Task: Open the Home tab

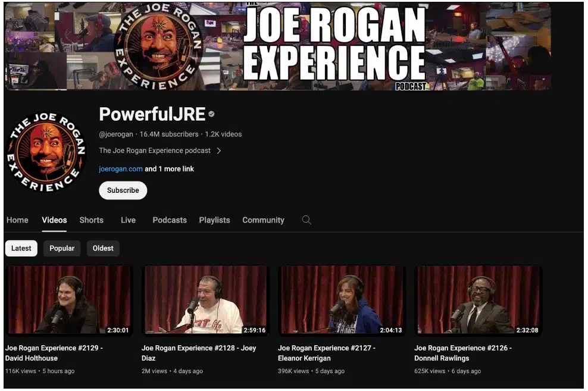Action: click(x=17, y=220)
